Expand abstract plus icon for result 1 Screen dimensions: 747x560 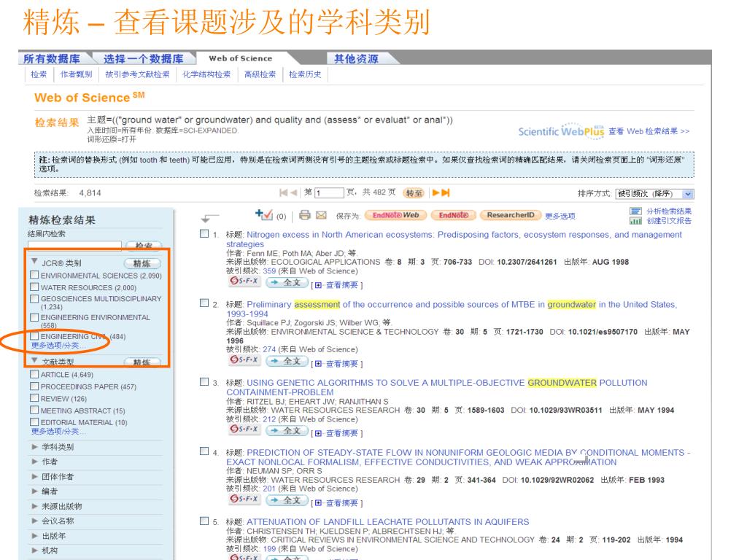(318, 285)
